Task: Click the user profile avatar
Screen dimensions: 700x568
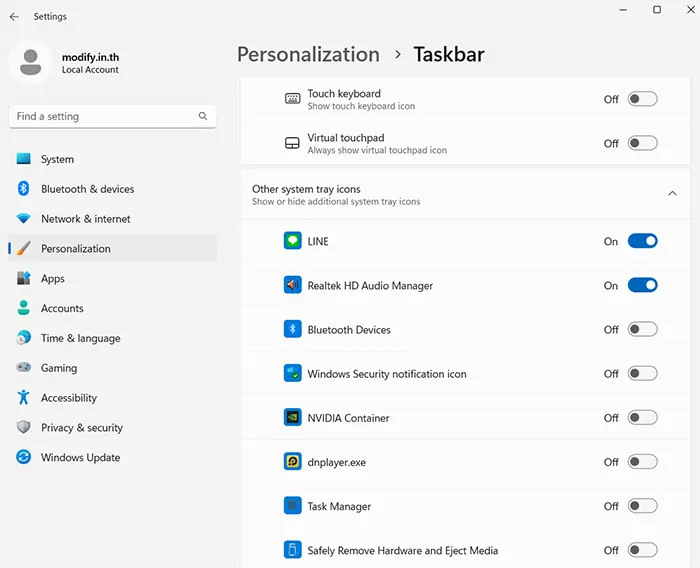Action: coord(30,62)
